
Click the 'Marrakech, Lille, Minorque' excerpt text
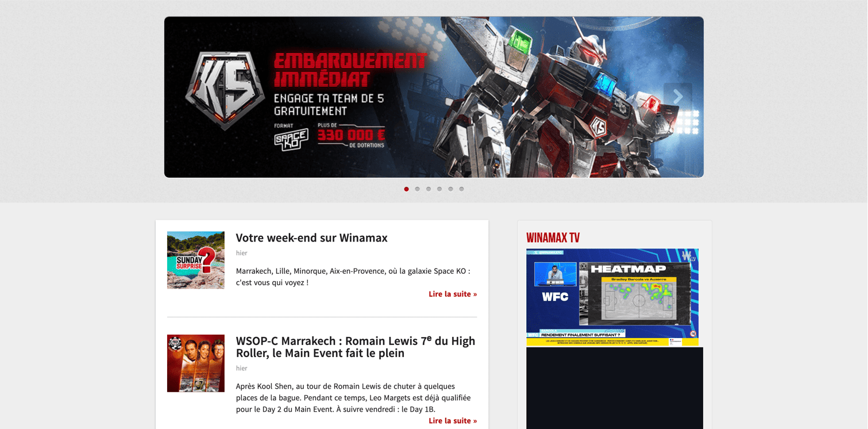353,277
